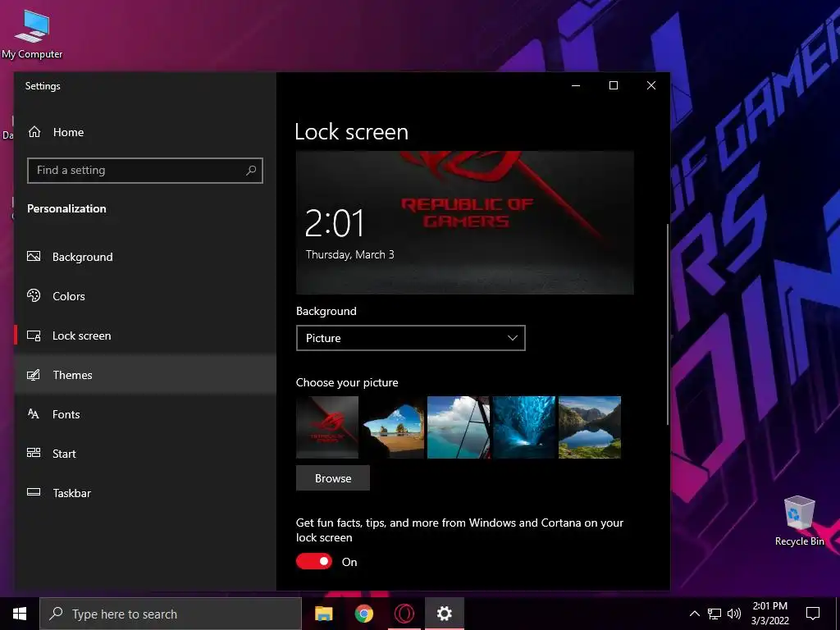840x630 pixels.
Task: Click the Home label in Settings
Action: point(68,132)
